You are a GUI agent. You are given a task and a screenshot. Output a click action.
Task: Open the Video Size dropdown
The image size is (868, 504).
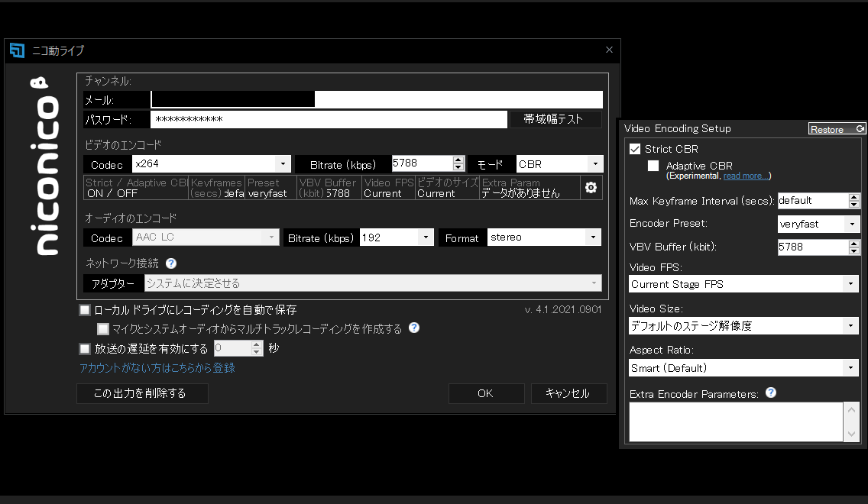click(851, 325)
